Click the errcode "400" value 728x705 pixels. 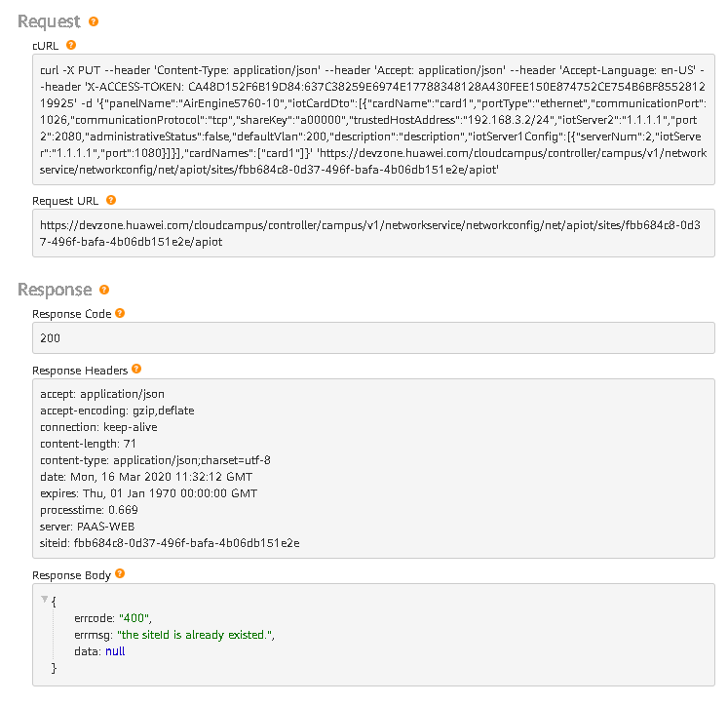tap(134, 619)
